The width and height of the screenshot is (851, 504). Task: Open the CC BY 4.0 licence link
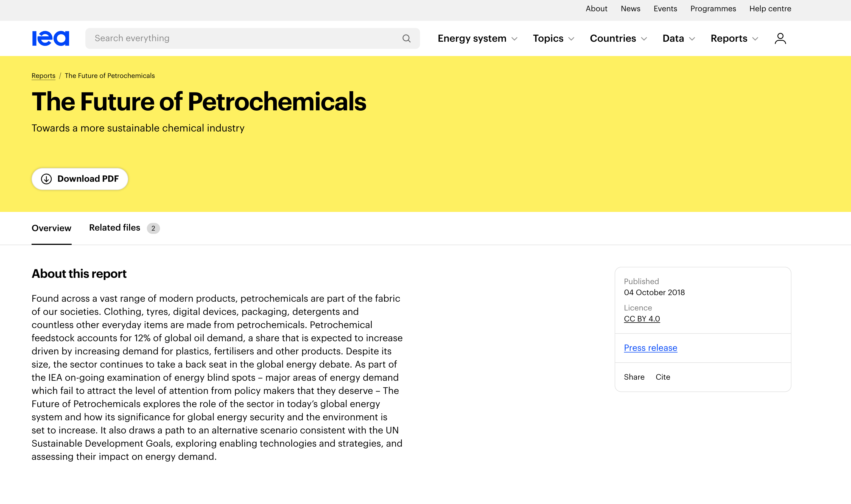click(x=642, y=319)
